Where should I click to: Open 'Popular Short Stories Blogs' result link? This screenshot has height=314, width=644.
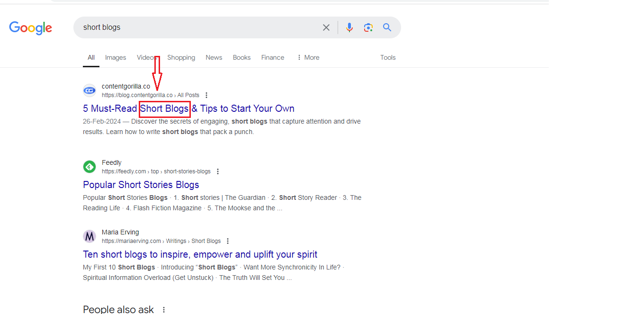point(141,185)
